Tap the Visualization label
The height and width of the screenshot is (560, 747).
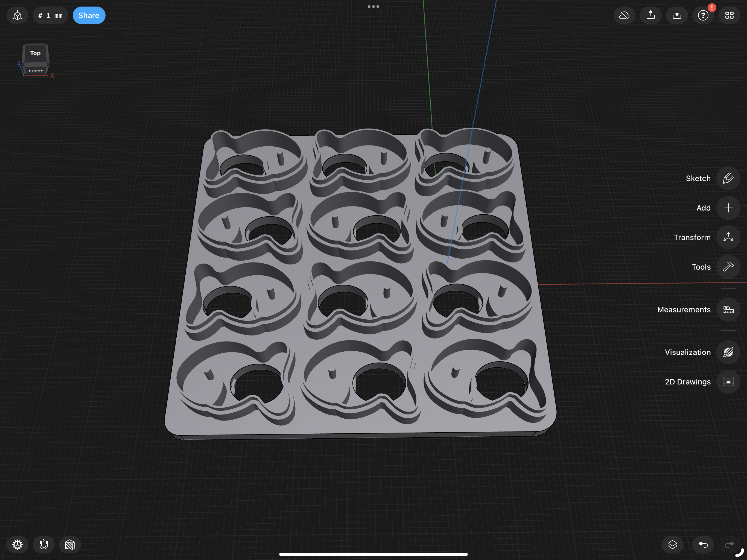[x=688, y=352]
